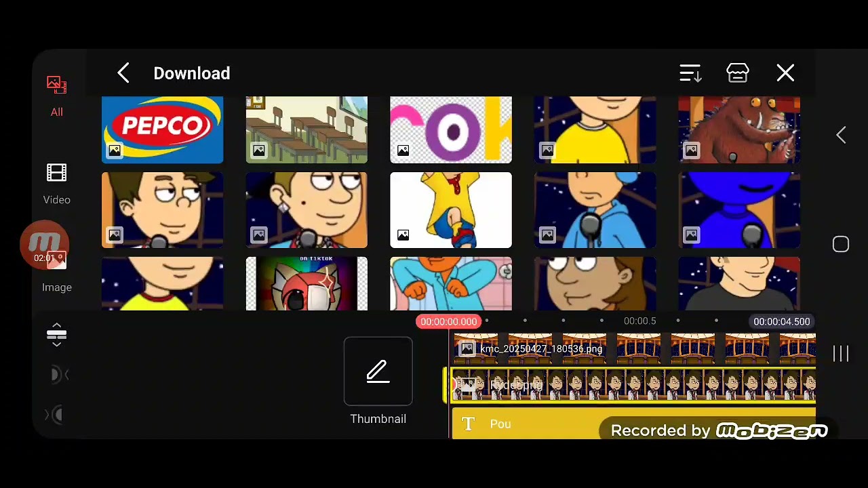Pick the yellow raincoat character image
The image size is (868, 488).
click(x=451, y=210)
